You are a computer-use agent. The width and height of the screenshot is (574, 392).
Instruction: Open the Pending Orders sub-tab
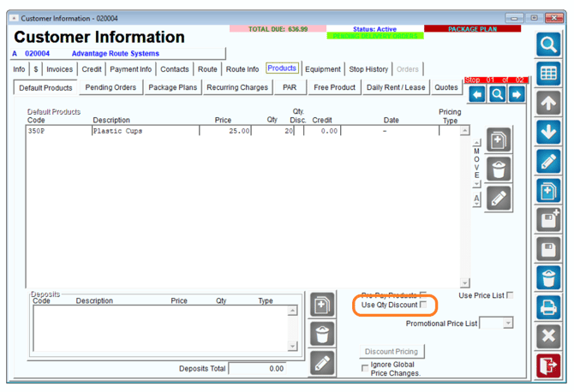[111, 87]
